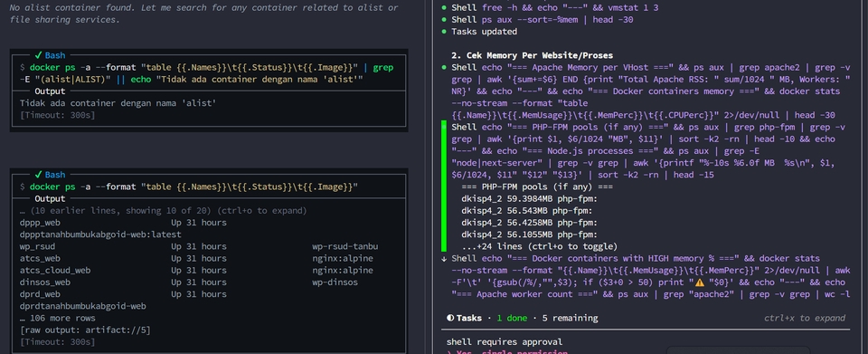This screenshot has width=868, height=354.
Task: Expand the '… 106 more rows' line
Action: [x=58, y=318]
